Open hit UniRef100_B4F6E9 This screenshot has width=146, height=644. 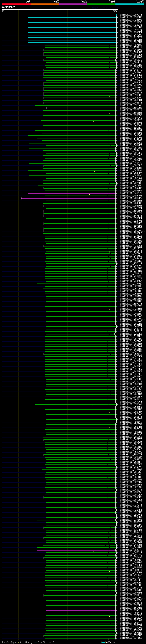[131, 369]
